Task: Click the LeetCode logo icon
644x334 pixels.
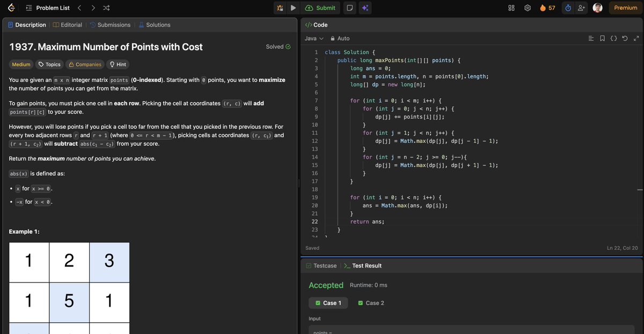Action: (12, 8)
